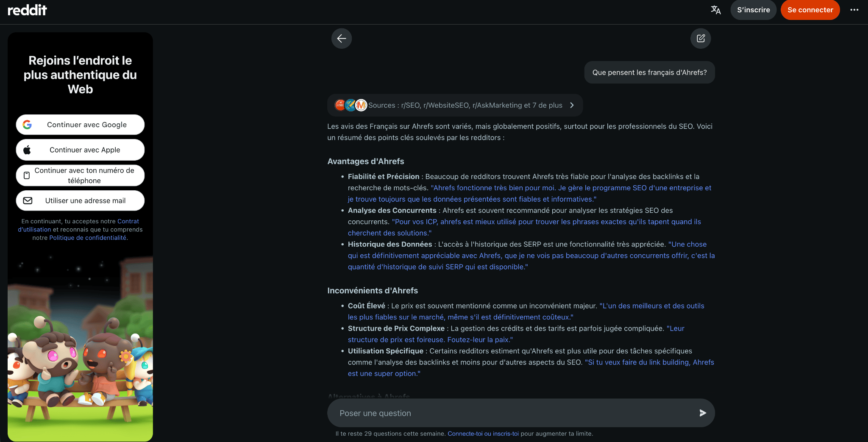Screen dimensions: 868x442
Task: Choose Utiliser une adresse mail
Action: click(x=80, y=200)
